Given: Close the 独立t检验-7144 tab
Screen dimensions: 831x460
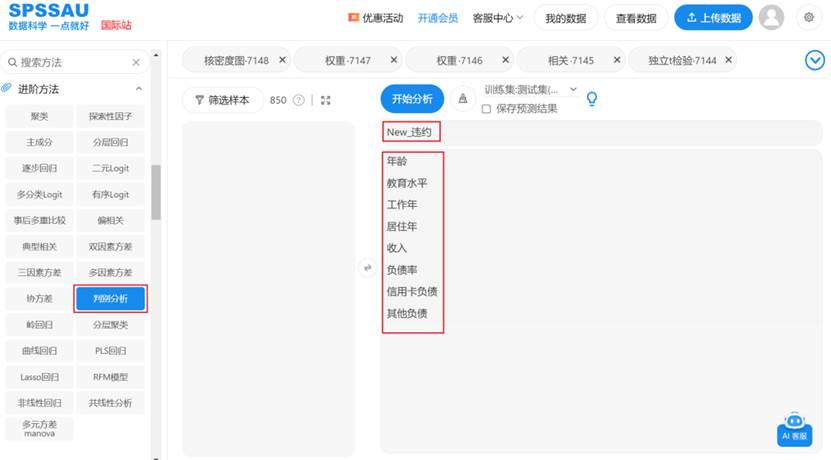Looking at the screenshot, I should (x=729, y=60).
